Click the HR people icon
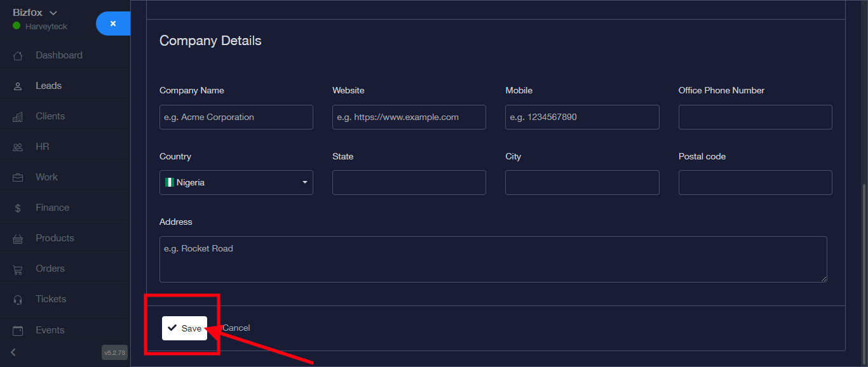This screenshot has height=367, width=868. coord(18,147)
